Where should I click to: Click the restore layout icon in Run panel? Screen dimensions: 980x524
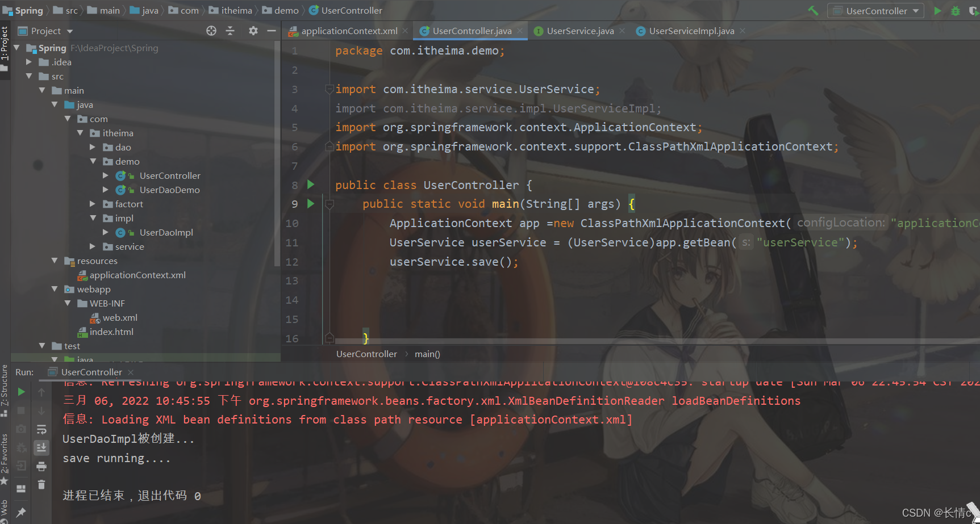21,488
